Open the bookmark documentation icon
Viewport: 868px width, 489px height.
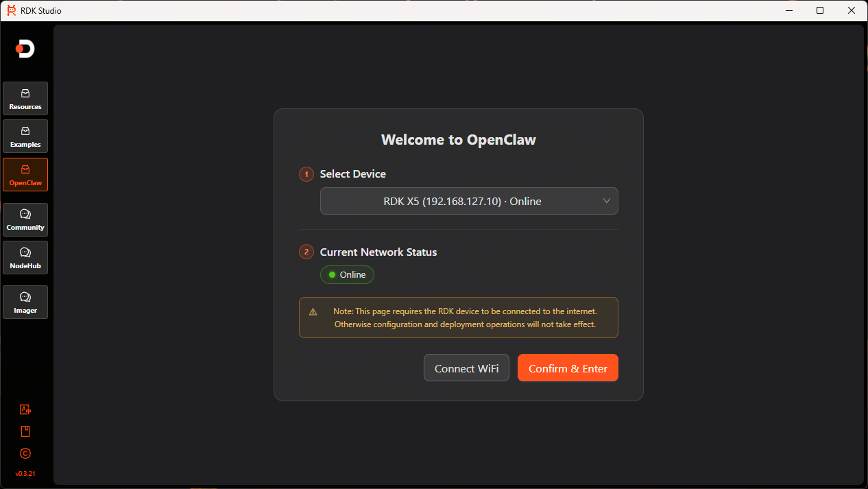click(x=25, y=431)
